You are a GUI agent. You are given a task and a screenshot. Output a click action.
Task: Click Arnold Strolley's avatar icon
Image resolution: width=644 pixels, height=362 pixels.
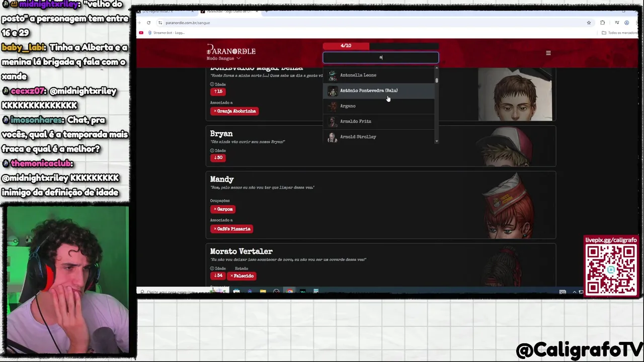point(332,137)
